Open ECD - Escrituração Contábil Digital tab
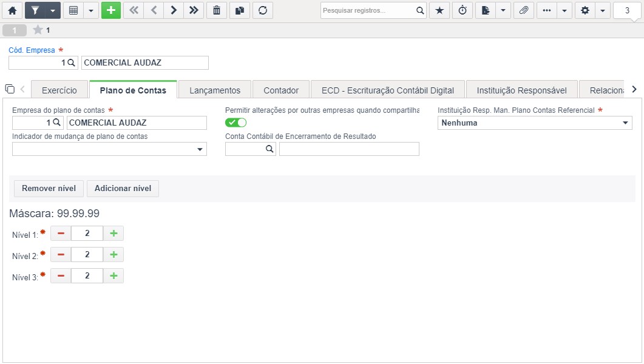Image resolution: width=644 pixels, height=364 pixels. 388,90
